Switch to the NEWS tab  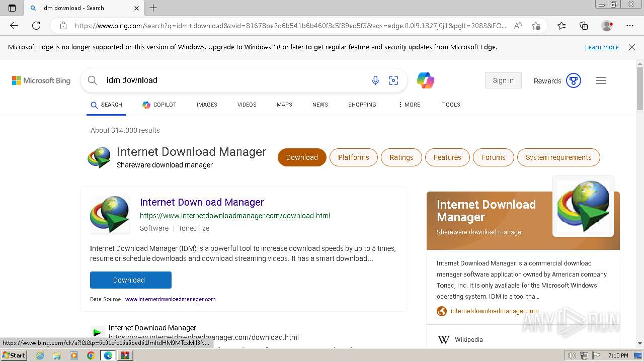point(320,105)
